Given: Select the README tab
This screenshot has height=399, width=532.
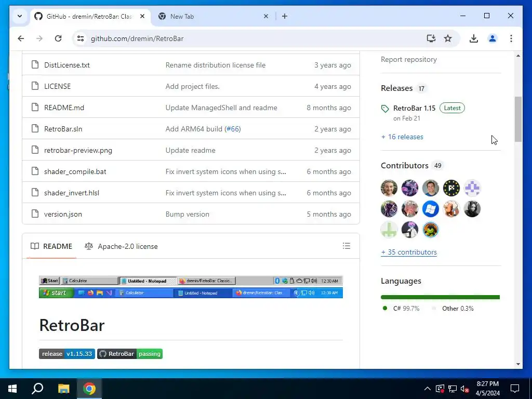Looking at the screenshot, I should click(x=51, y=246).
